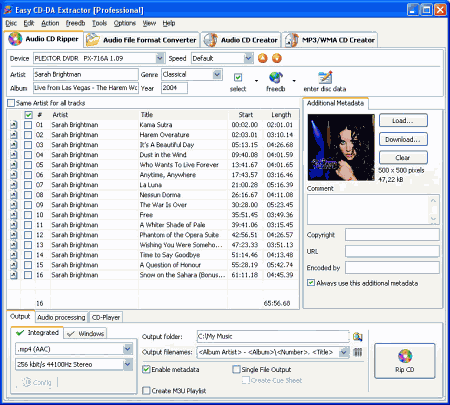Enable Create M3U Playlist option
This screenshot has height=405, width=450.
click(x=146, y=390)
